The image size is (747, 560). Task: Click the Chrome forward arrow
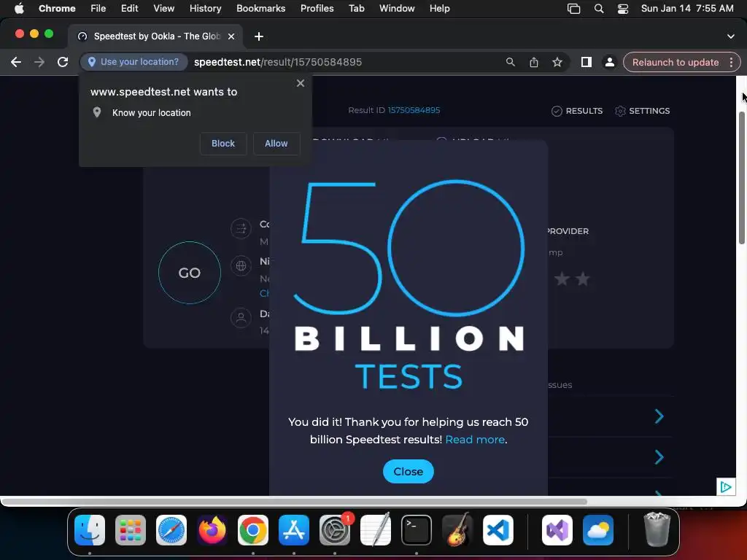coord(39,62)
